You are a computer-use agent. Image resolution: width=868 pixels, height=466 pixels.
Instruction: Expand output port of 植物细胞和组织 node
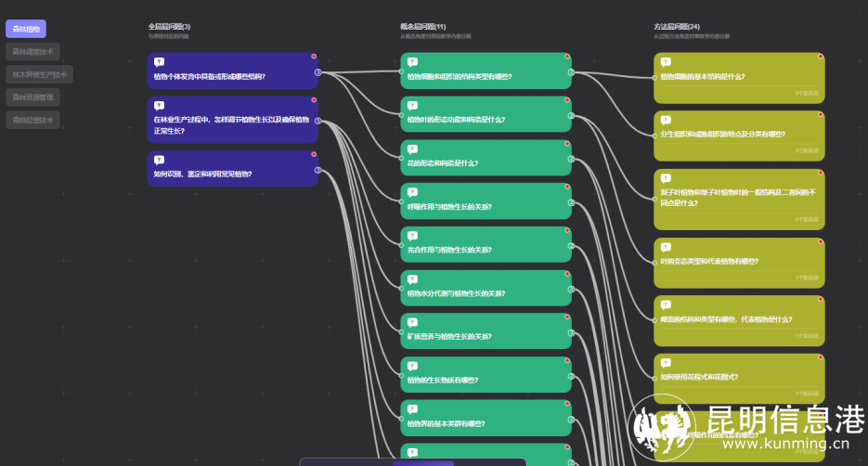click(571, 71)
